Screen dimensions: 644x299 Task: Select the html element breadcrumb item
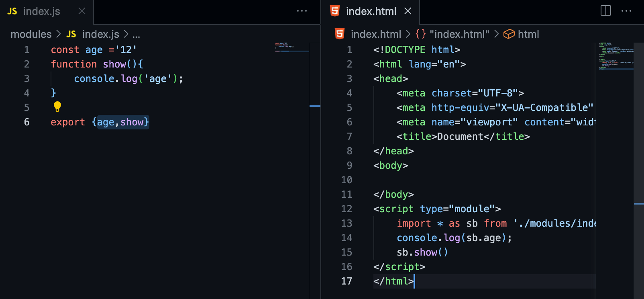(x=528, y=34)
